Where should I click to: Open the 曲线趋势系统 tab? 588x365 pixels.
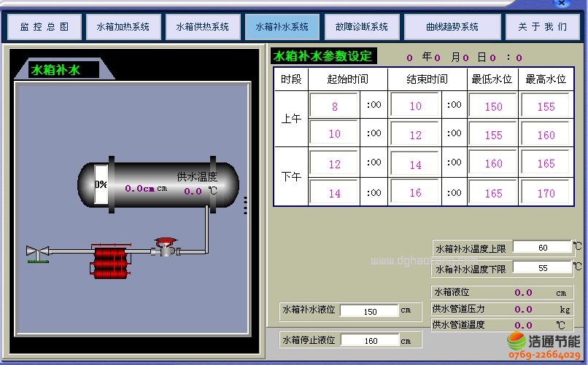coord(452,27)
